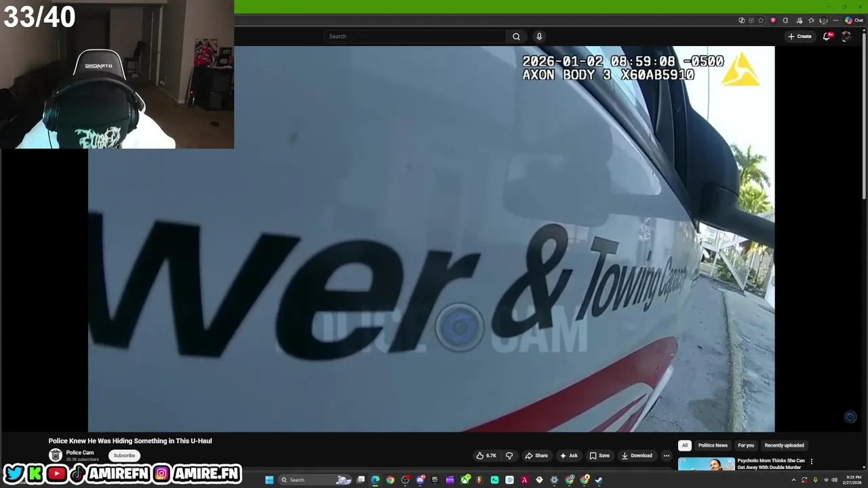Open favorites list star icon
Screen dimensions: 868x488
811,20
